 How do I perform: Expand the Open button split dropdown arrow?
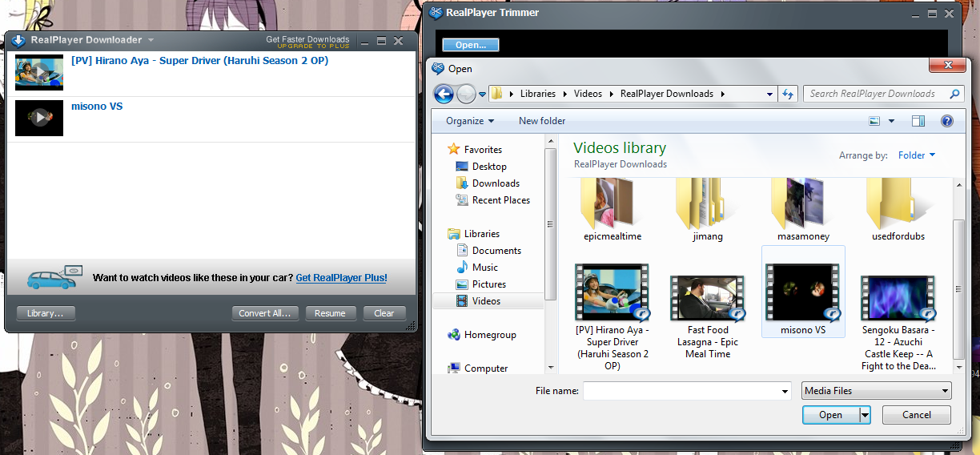pyautogui.click(x=865, y=415)
